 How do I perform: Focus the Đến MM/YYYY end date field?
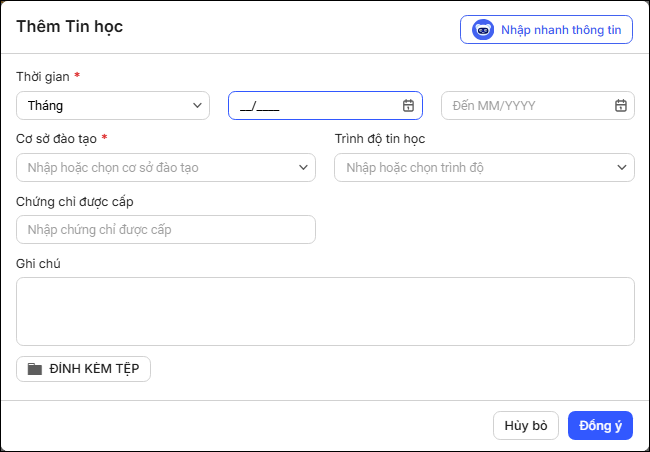click(x=538, y=106)
